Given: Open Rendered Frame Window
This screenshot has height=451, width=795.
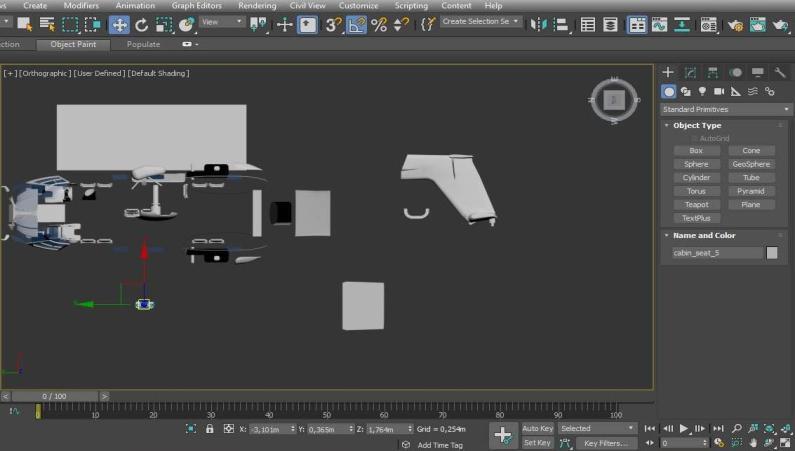Looking at the screenshot, I should [x=757, y=24].
